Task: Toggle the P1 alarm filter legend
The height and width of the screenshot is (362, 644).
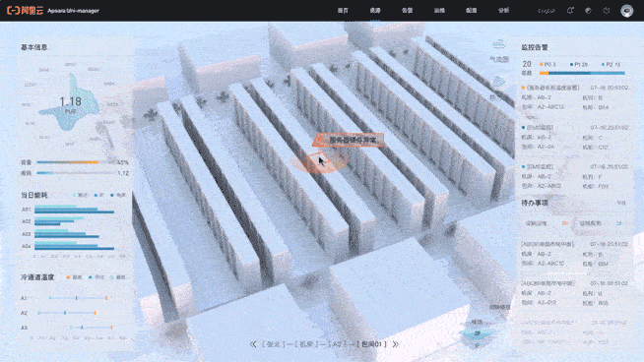Action: point(579,65)
